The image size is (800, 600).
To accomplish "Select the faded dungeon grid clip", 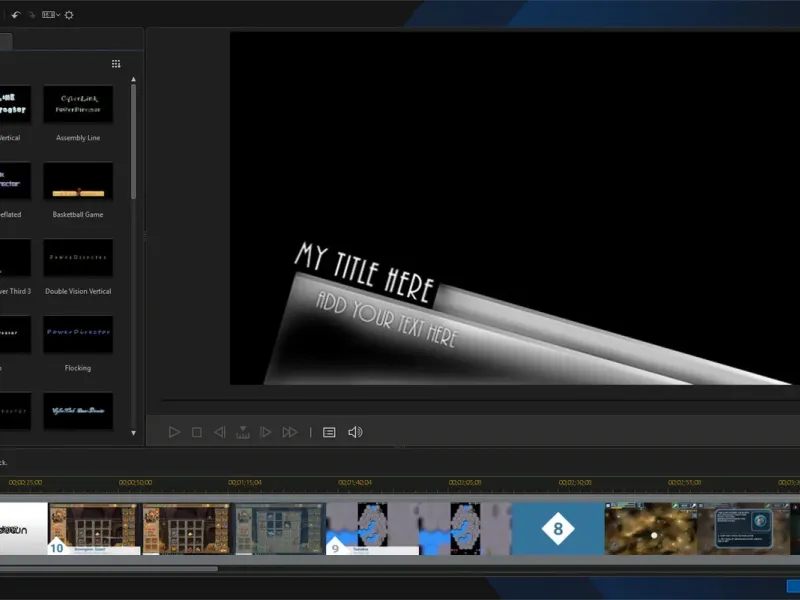I will click(x=280, y=529).
